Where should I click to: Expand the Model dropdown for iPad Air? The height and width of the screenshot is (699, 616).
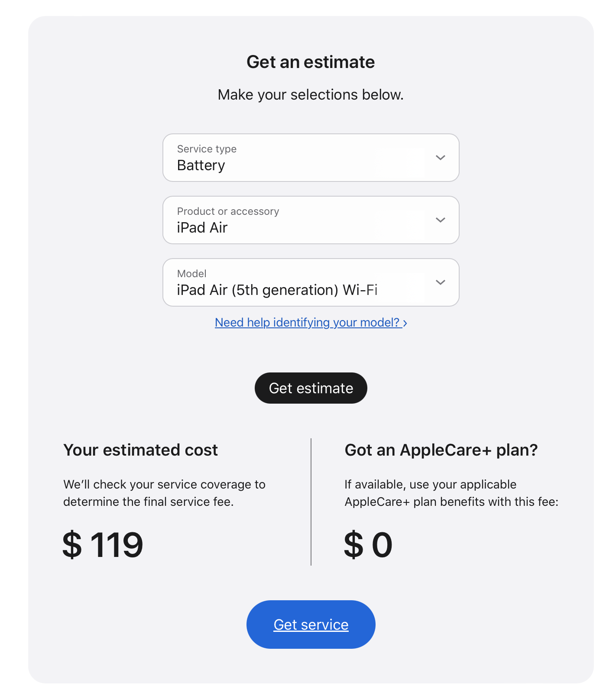pos(303,283)
